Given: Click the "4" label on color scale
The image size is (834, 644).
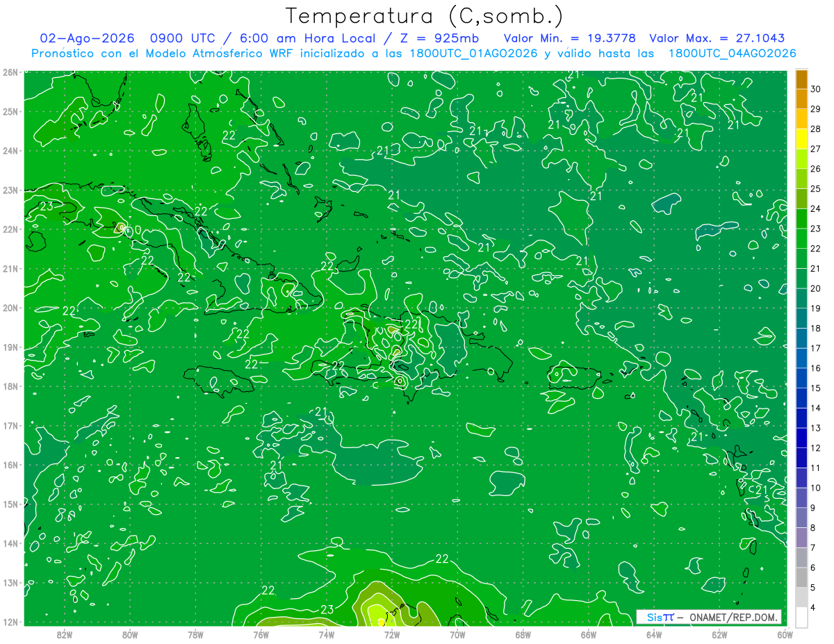Looking at the screenshot, I should 812,607.
